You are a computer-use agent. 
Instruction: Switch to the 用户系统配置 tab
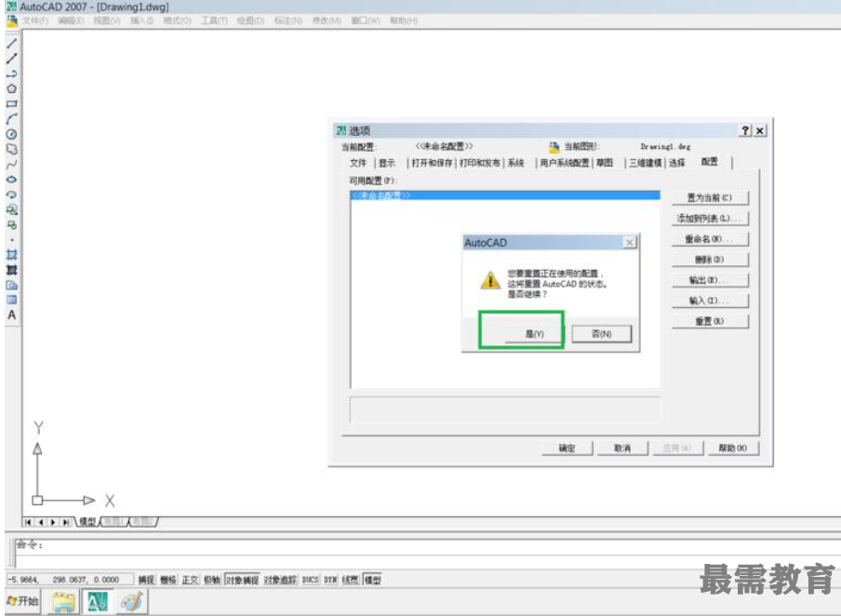pyautogui.click(x=565, y=163)
